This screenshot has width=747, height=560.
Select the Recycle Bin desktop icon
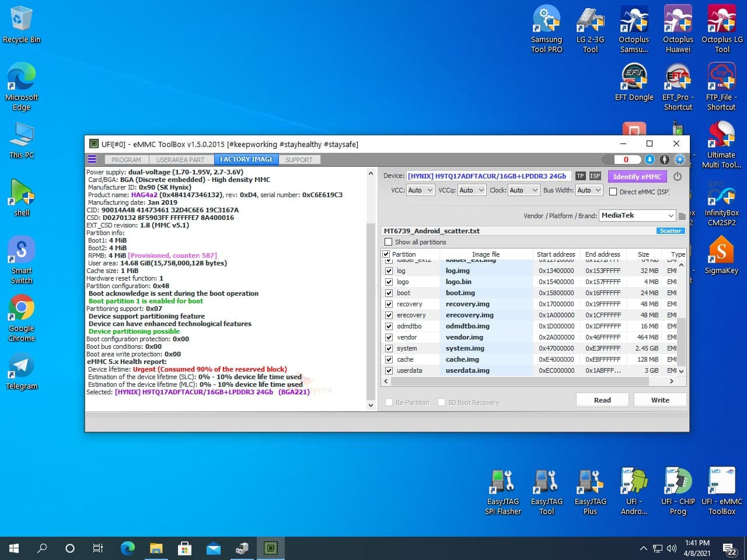point(22,24)
